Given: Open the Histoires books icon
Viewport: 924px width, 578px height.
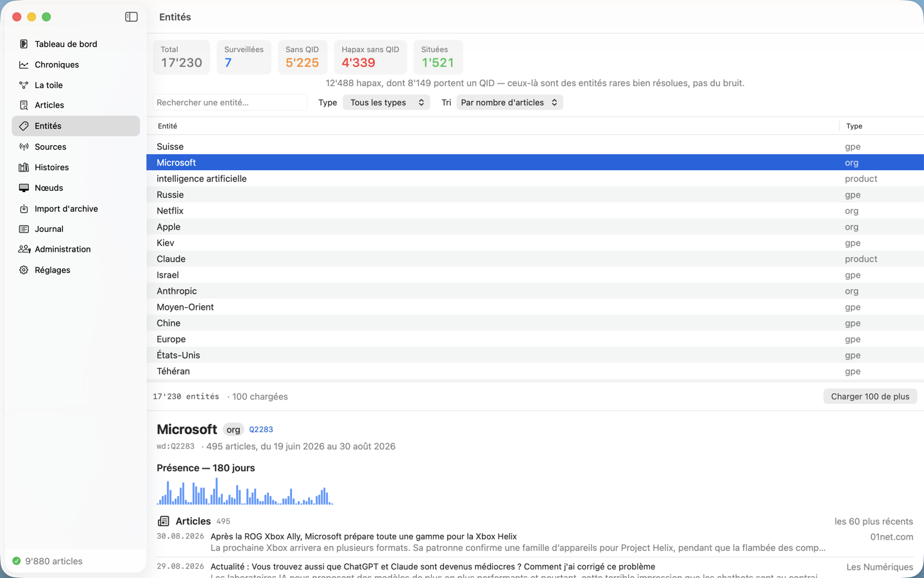Looking at the screenshot, I should click(x=24, y=168).
